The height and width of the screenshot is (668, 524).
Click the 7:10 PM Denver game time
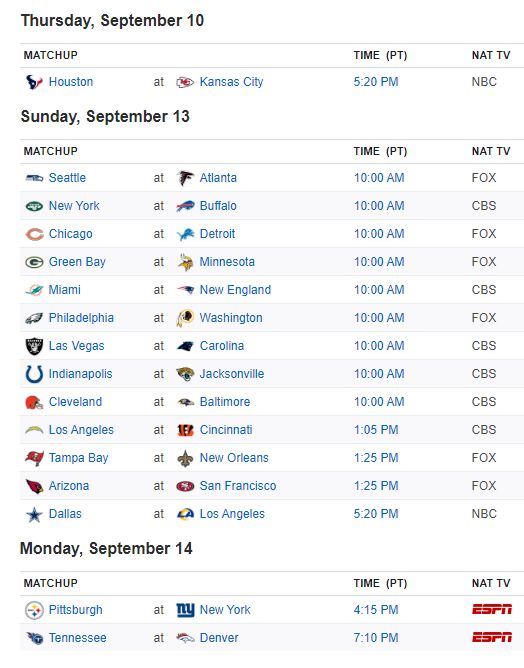376,638
